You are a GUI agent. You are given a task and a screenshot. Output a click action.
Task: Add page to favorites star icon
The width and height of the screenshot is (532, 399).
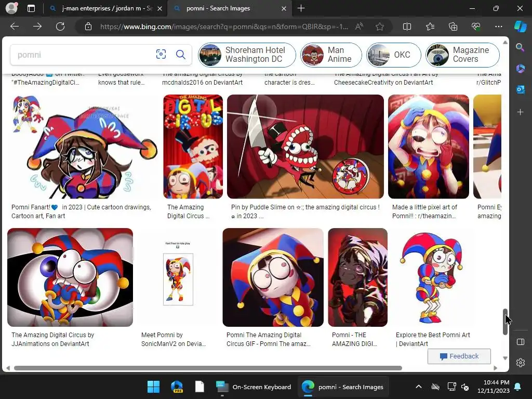pos(380,26)
